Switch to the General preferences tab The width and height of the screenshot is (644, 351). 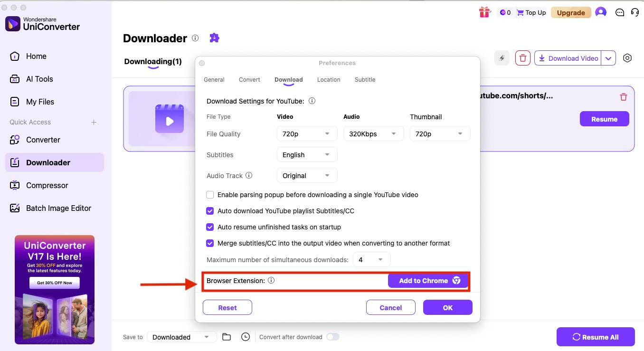point(214,79)
